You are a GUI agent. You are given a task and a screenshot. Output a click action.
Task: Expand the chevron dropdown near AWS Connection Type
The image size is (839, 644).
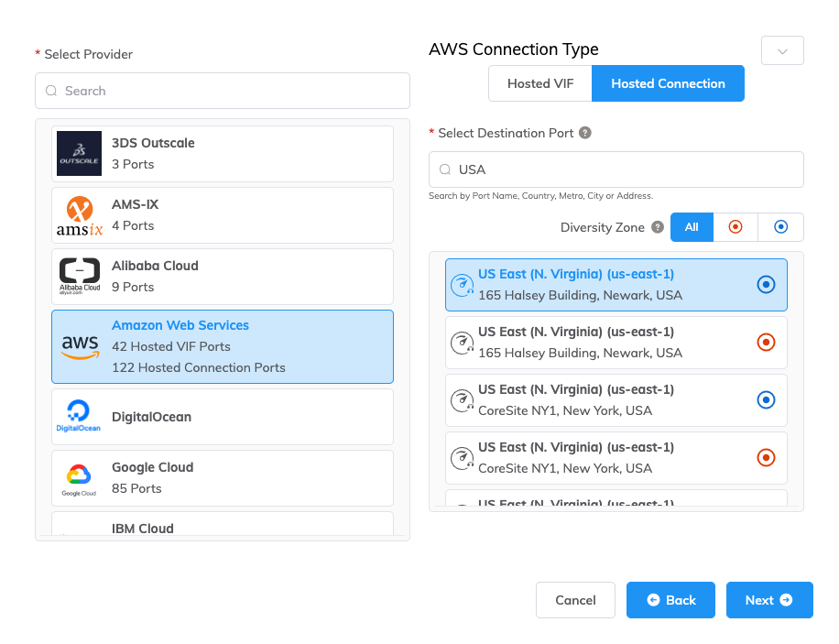coord(781,50)
